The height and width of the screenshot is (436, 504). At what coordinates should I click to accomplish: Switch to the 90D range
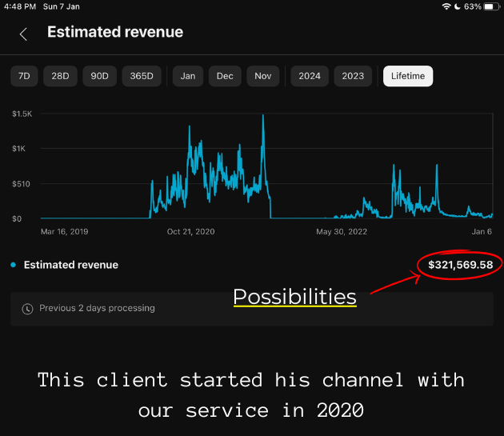(99, 76)
